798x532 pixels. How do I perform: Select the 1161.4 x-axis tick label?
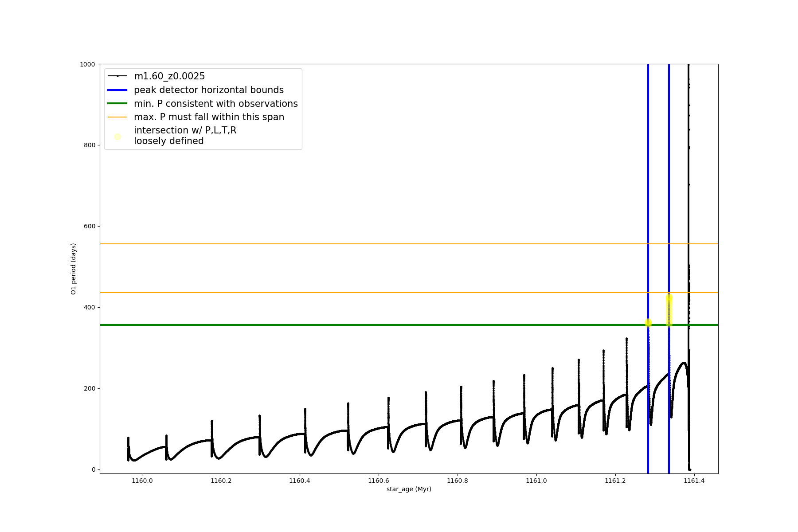(694, 481)
